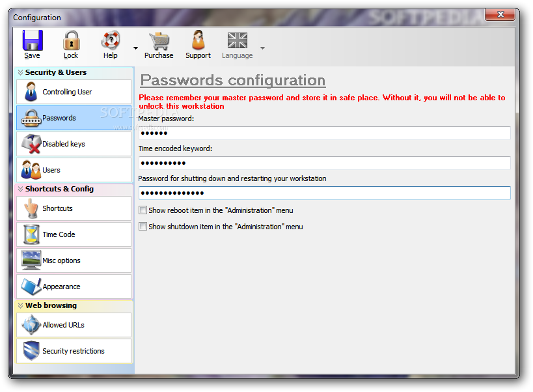Image resolution: width=533 pixels, height=392 pixels.
Task: Click Appearance label in sidebar
Action: [61, 287]
